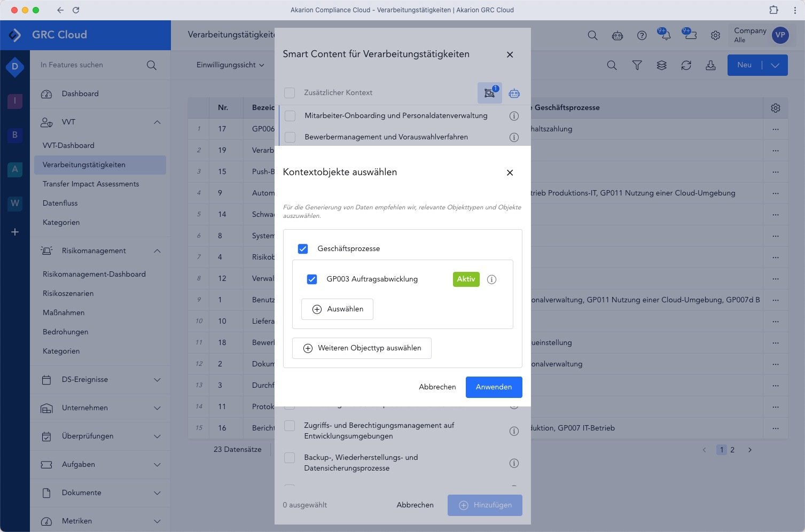Open the dropdown arrow beside Neu button

(775, 65)
